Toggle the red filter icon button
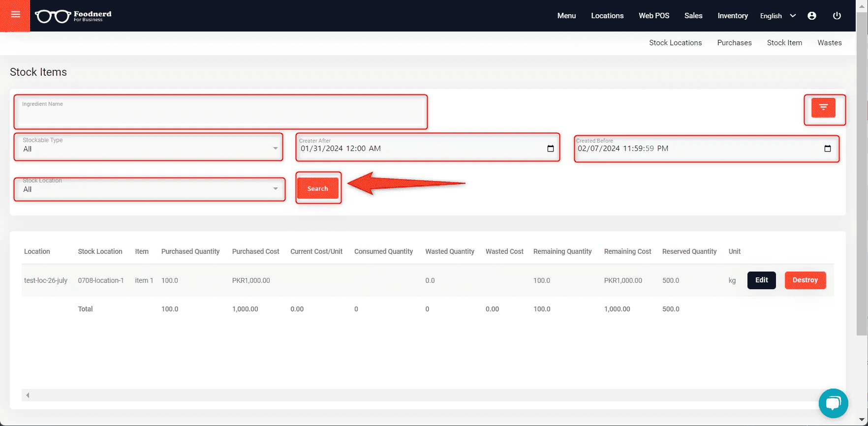The image size is (868, 426). [823, 108]
